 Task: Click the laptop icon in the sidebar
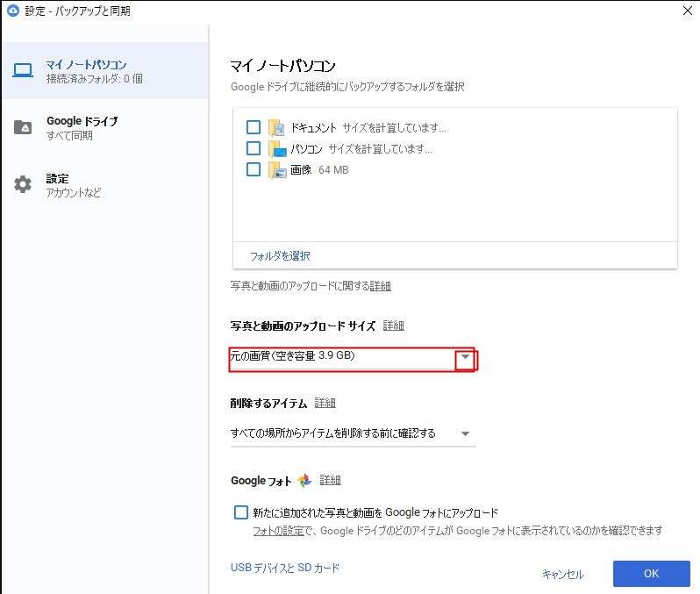click(22, 70)
